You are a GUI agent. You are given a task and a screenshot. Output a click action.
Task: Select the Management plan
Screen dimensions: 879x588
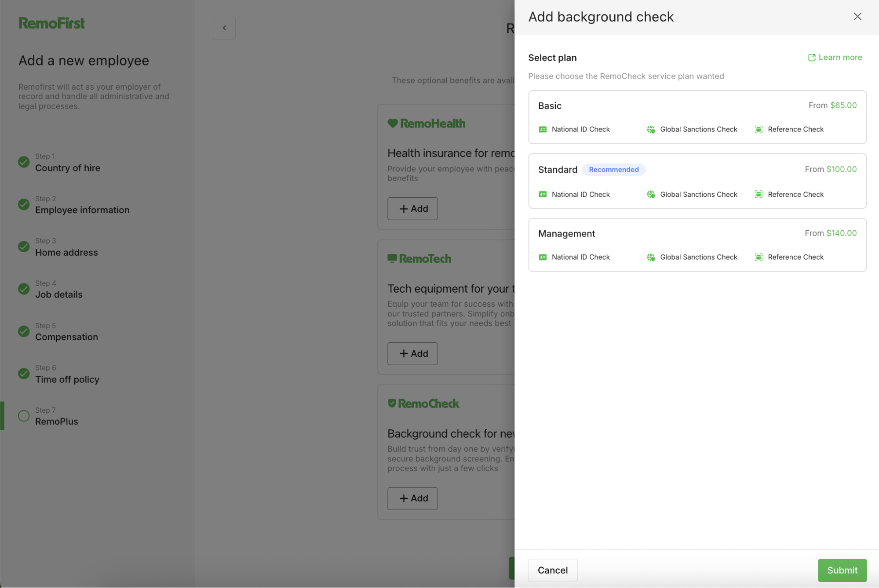pos(697,245)
